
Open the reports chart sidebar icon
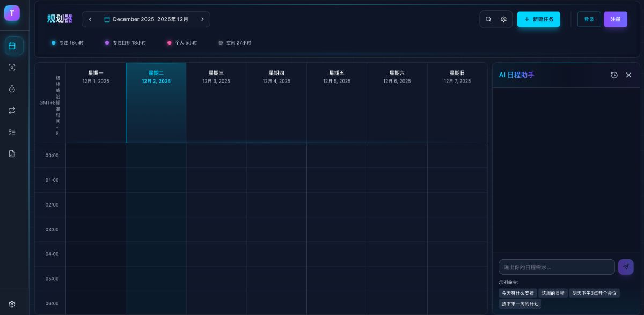[x=12, y=154]
